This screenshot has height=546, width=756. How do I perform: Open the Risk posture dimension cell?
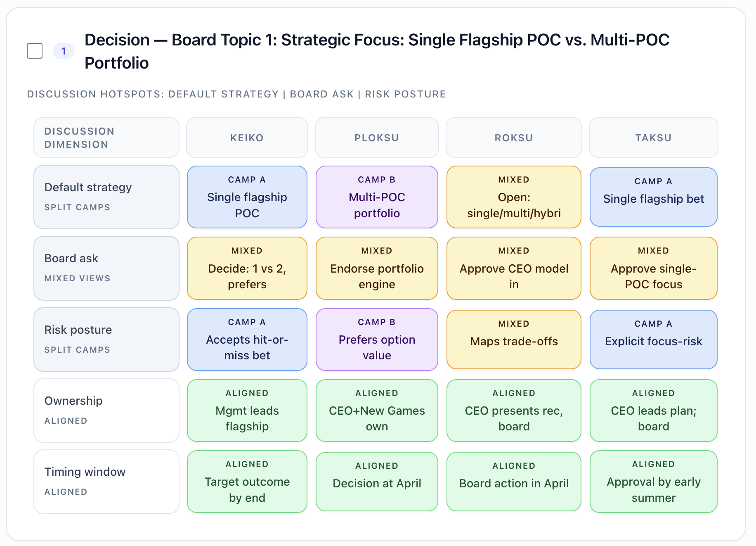point(106,339)
